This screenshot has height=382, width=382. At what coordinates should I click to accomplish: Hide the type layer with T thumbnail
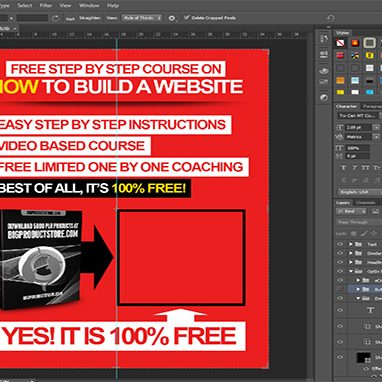(x=340, y=310)
